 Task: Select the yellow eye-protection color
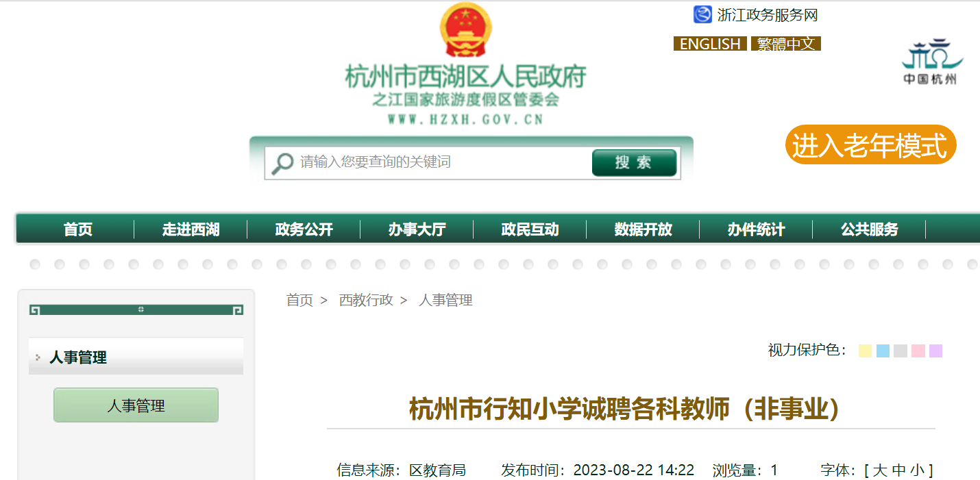click(865, 351)
